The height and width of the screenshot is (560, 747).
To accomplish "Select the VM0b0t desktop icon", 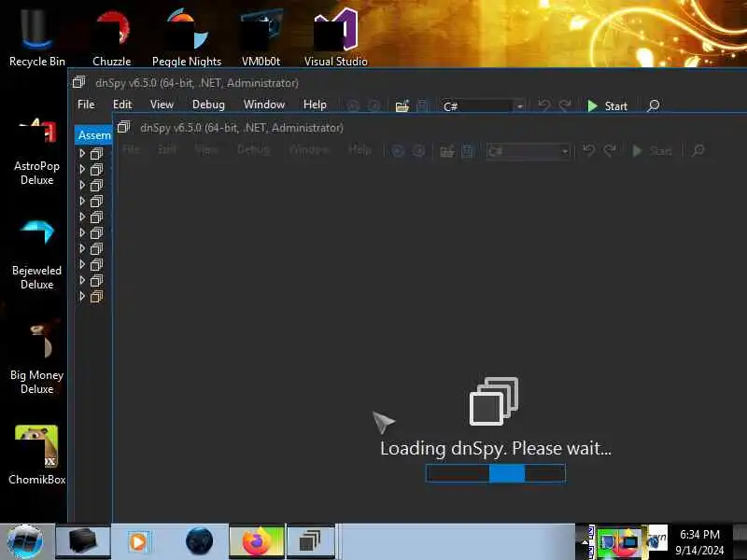I will coord(261,37).
